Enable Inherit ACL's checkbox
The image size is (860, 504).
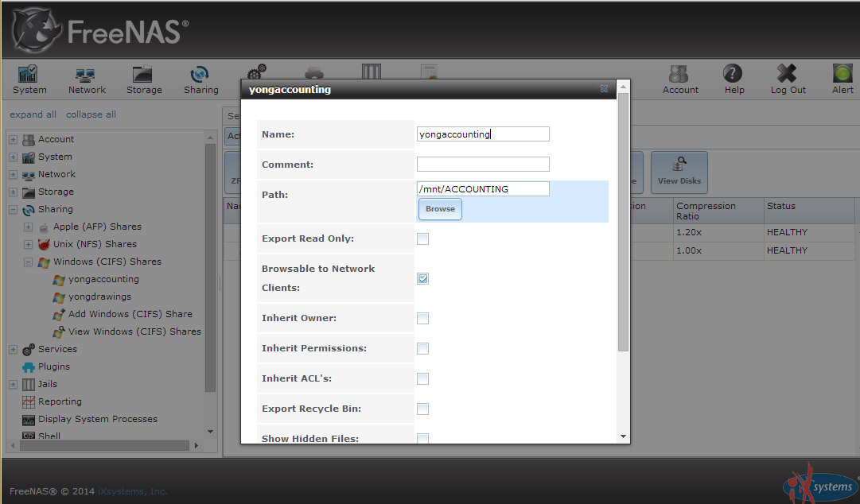click(x=423, y=379)
